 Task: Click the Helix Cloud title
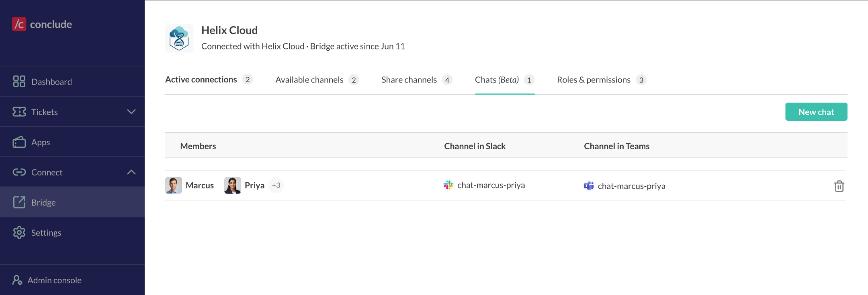pos(229,30)
